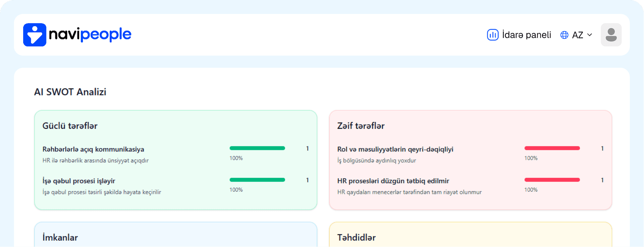Viewport: 644px width, 247px height.
Task: Select Rol və məsuliyyətlərin qeyri-dəqiqliyi item
Action: click(395, 149)
